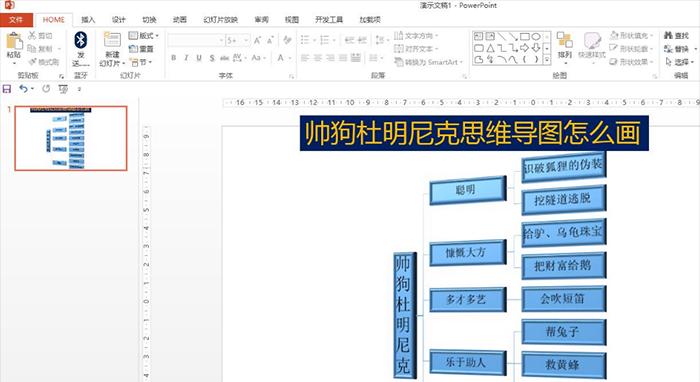Expand the font name combo box
Viewport: 700px width, 382px height.
click(196, 40)
